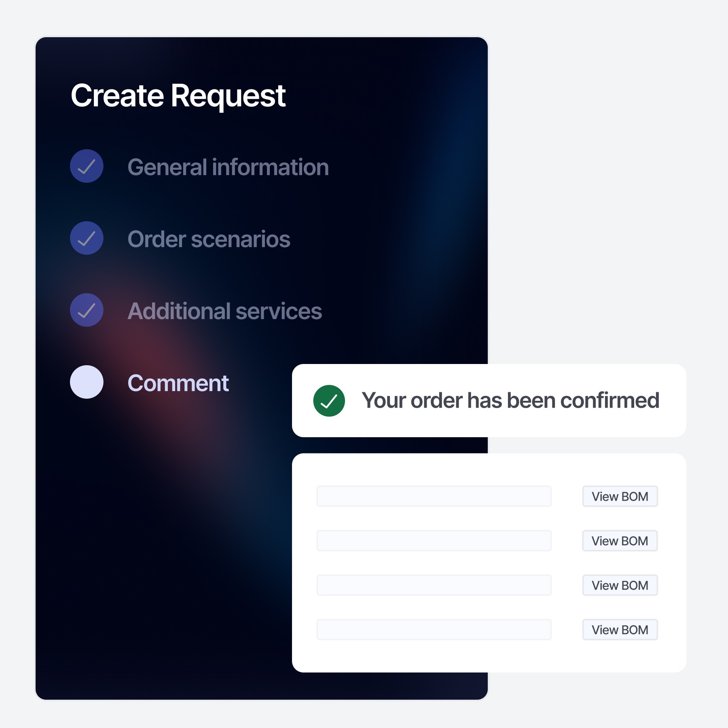Click the Create Request heading
The width and height of the screenshot is (728, 728).
click(x=178, y=96)
